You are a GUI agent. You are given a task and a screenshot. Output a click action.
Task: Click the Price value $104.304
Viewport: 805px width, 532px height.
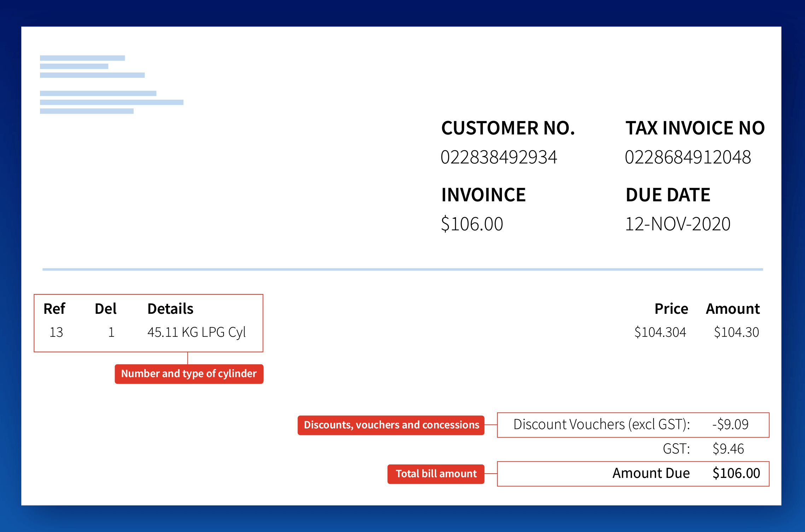tap(660, 332)
